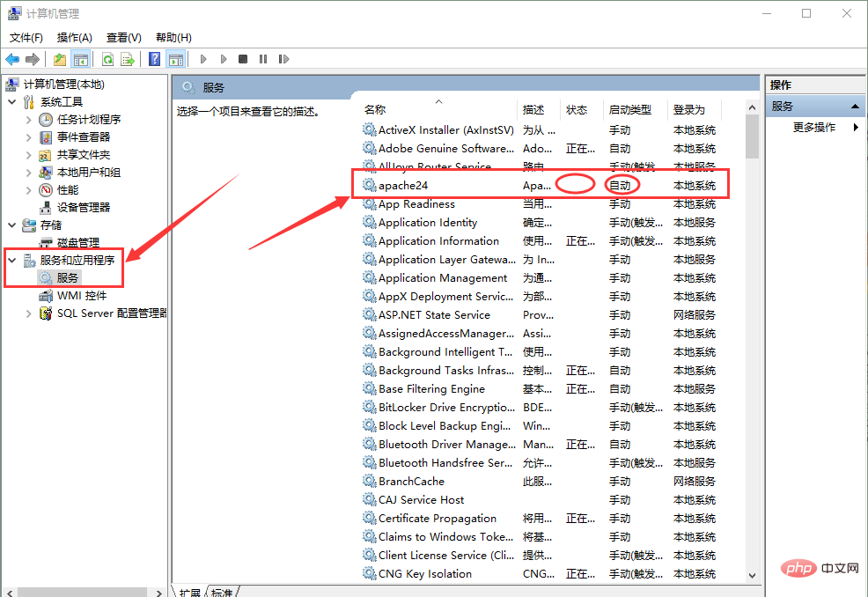Open the 操作(A) menu
868x597 pixels.
pyautogui.click(x=74, y=38)
